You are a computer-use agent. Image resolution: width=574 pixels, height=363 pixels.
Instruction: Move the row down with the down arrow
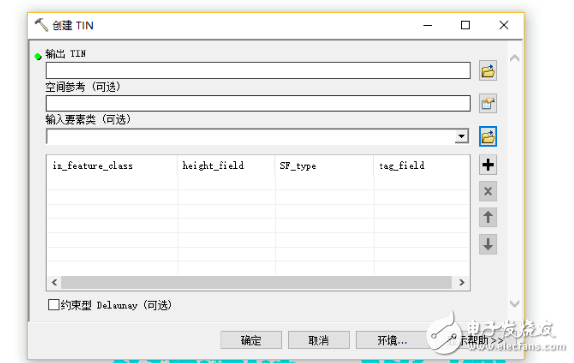(488, 244)
